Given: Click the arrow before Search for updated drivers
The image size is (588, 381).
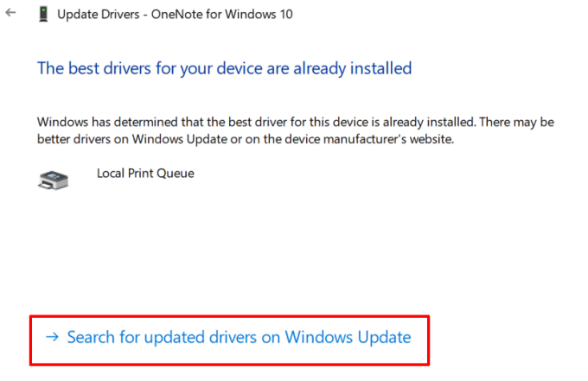Looking at the screenshot, I should pyautogui.click(x=51, y=336).
